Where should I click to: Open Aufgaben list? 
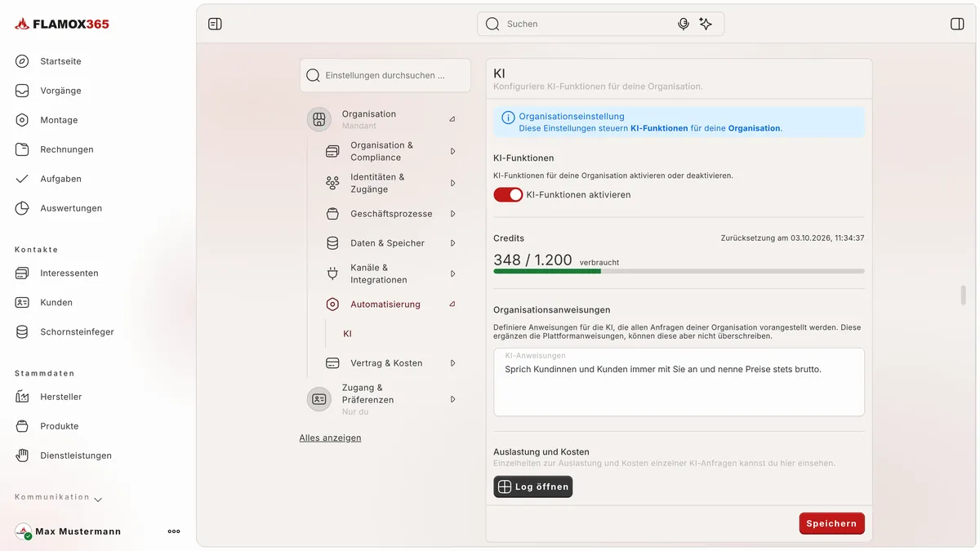(60, 179)
